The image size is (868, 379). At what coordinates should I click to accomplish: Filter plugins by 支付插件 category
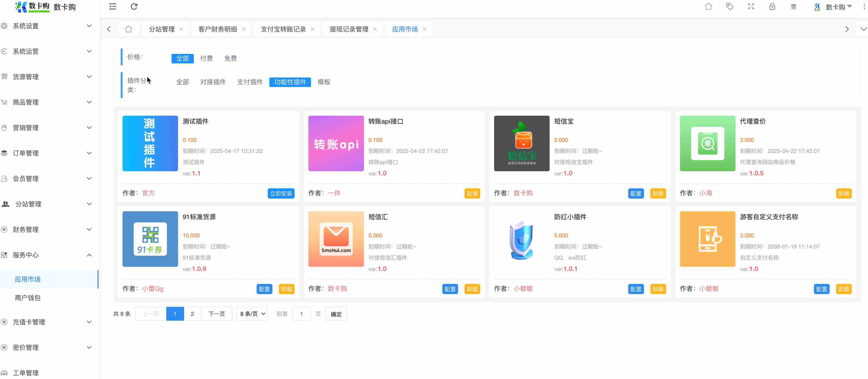[x=250, y=82]
